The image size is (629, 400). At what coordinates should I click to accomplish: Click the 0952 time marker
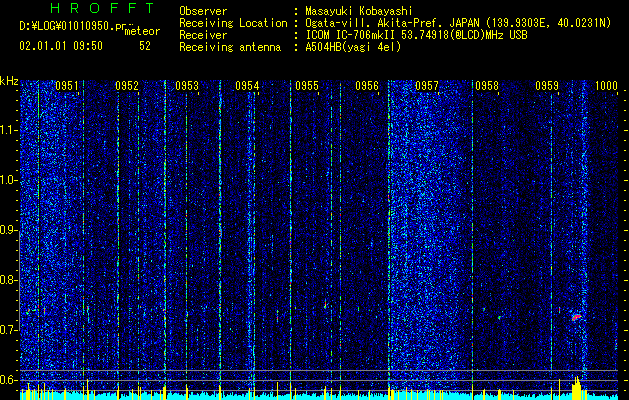[127, 86]
